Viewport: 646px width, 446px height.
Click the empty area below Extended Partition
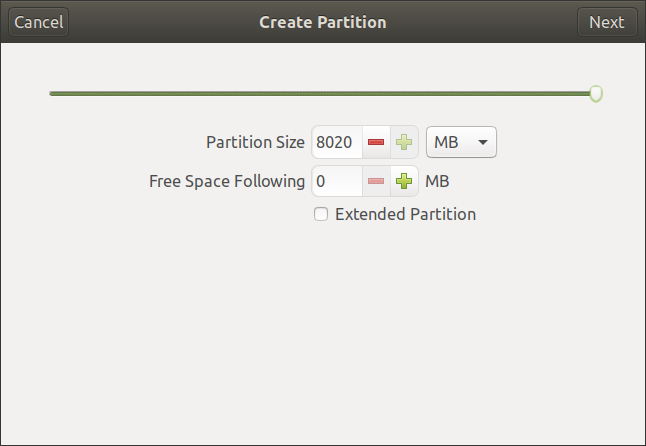point(322,330)
